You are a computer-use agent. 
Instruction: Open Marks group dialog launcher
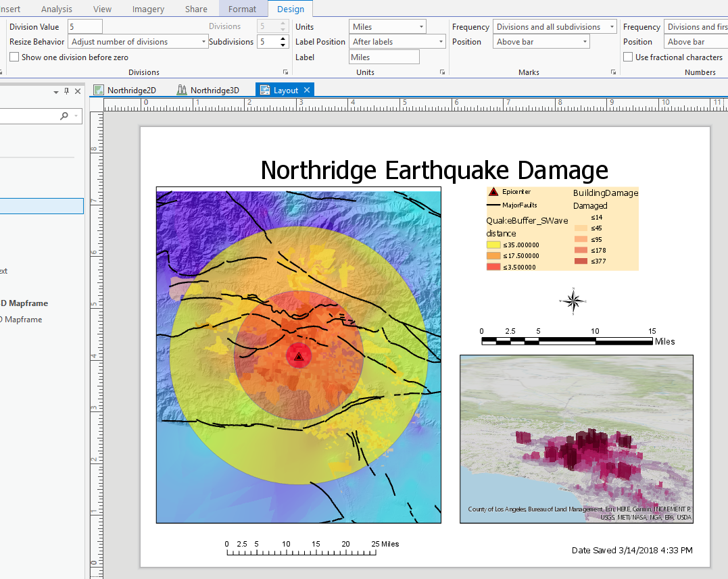pyautogui.click(x=613, y=72)
